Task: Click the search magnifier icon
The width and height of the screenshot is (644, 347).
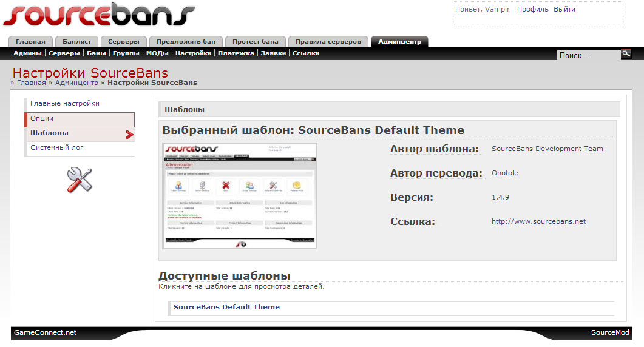Action: point(626,54)
